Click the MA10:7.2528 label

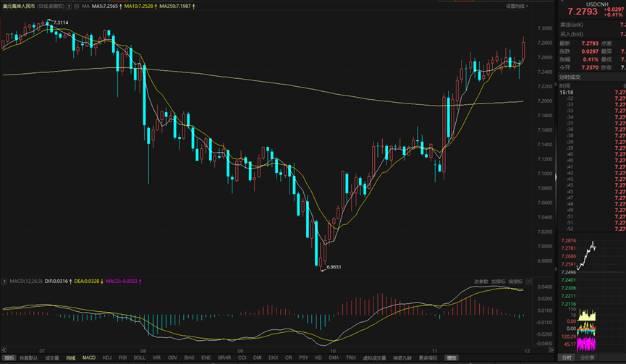tap(138, 7)
